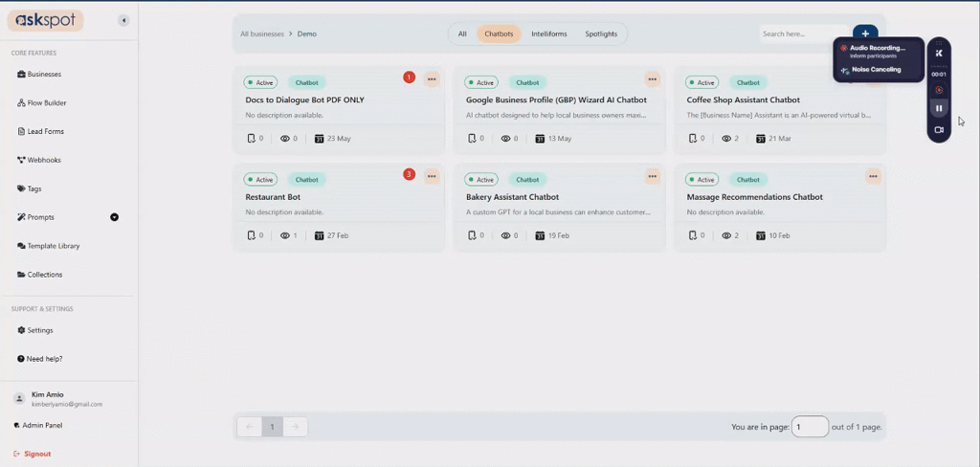Open the Prompts menu item
Image resolution: width=980 pixels, height=467 pixels.
(x=35, y=217)
